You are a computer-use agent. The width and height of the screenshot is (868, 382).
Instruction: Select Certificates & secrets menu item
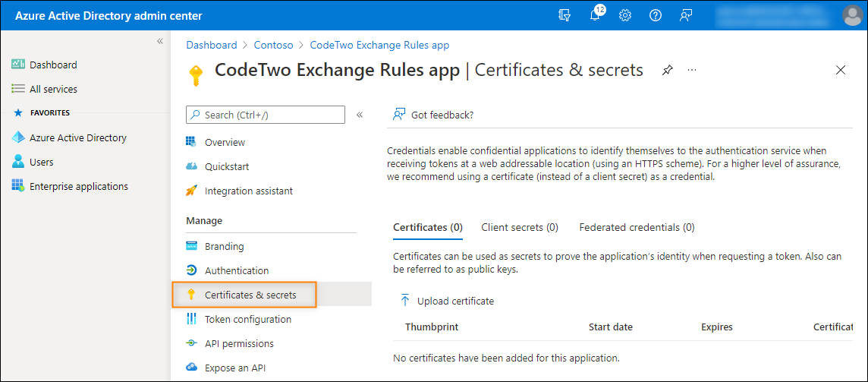coord(251,295)
